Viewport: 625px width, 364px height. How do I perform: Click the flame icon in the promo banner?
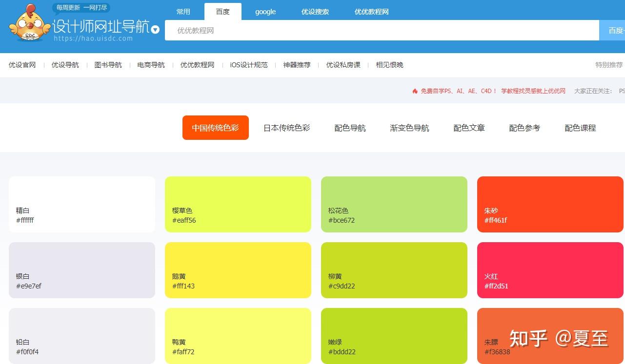(414, 91)
